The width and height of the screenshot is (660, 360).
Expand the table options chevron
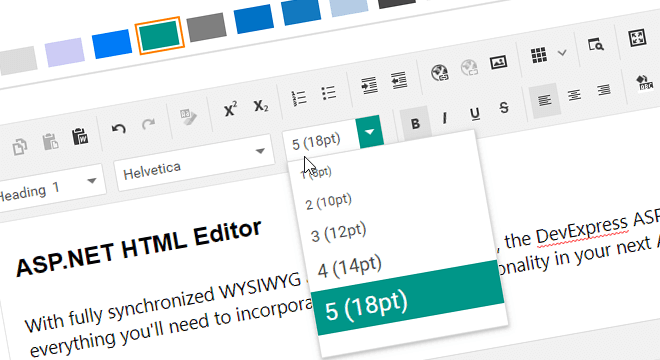point(562,53)
